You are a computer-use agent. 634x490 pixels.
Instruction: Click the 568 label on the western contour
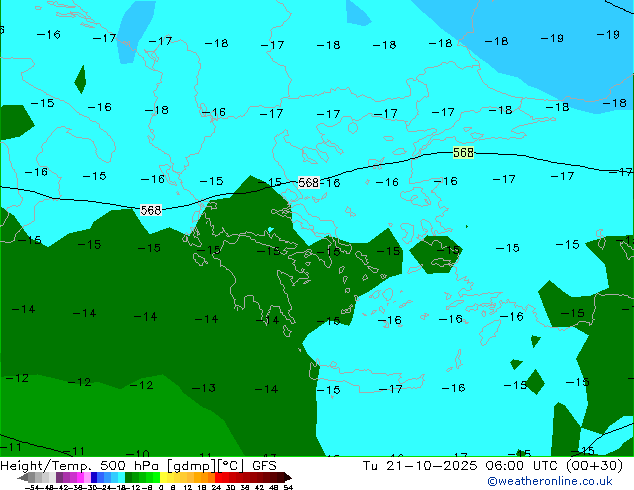pyautogui.click(x=151, y=210)
